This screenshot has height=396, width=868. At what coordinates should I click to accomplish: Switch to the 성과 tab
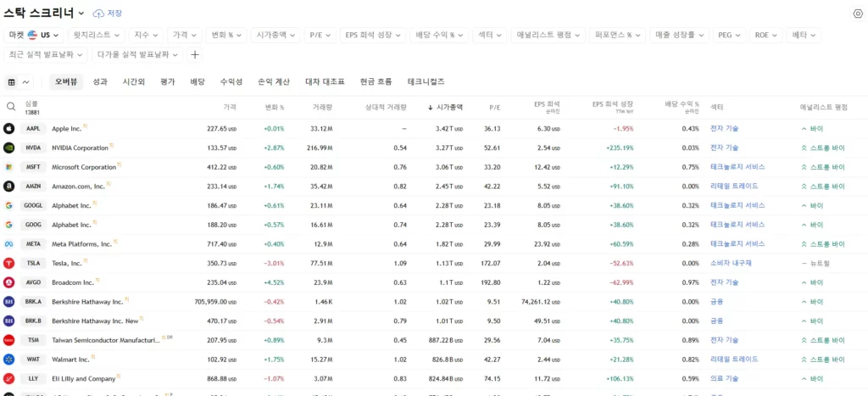100,82
